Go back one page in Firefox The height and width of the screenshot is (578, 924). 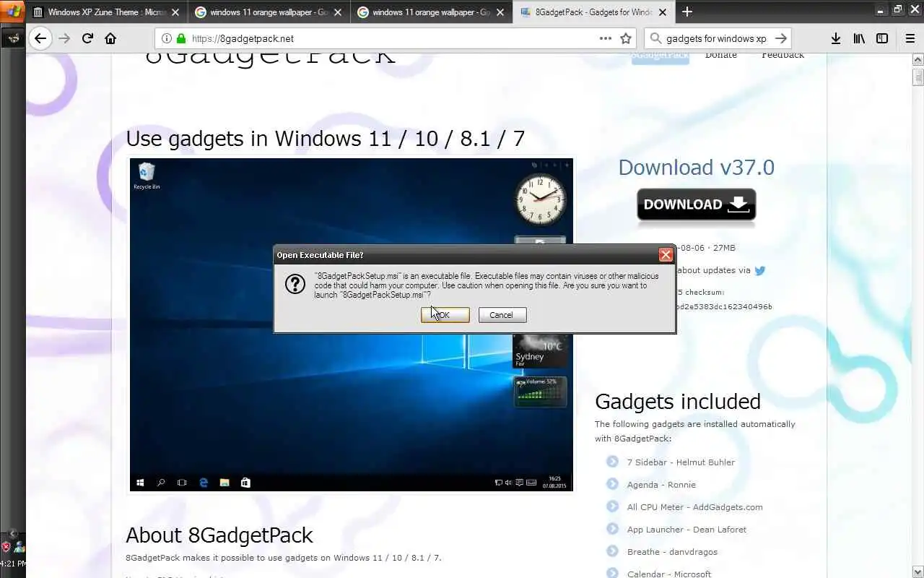coord(40,38)
